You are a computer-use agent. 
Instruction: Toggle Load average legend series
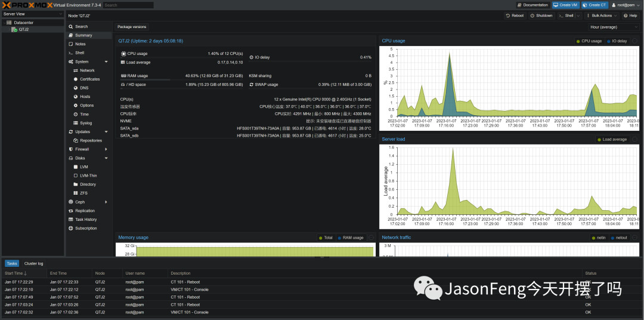coord(612,140)
